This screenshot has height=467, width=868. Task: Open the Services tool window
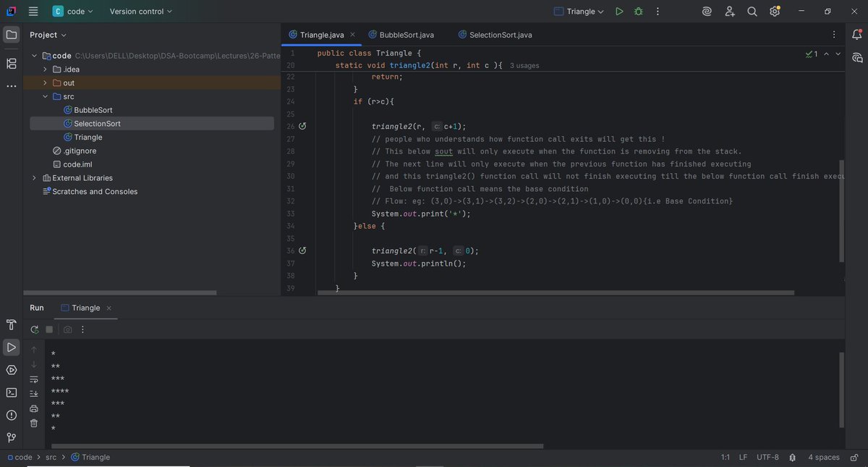point(12,370)
